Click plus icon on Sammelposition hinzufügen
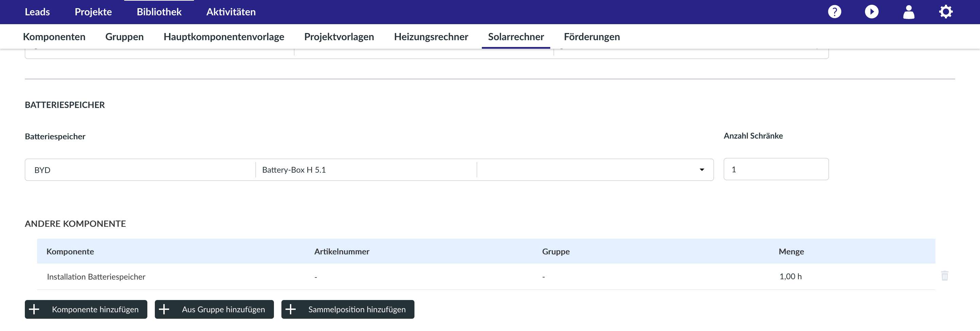 pos(291,309)
